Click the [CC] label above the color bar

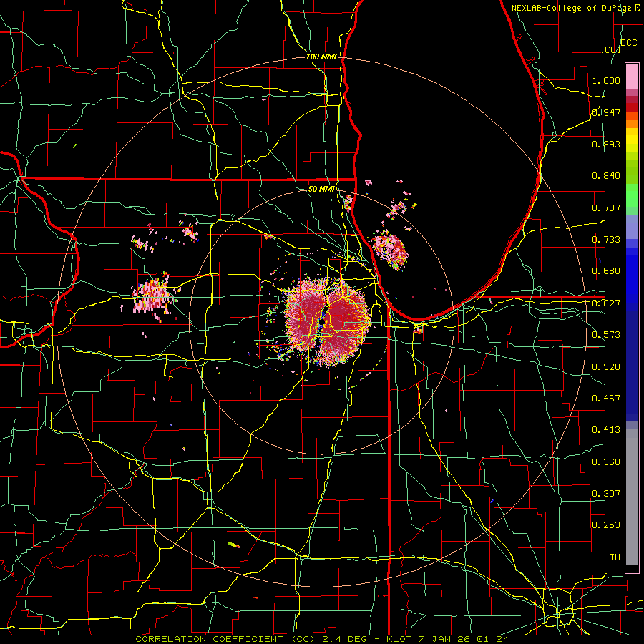pyautogui.click(x=610, y=49)
